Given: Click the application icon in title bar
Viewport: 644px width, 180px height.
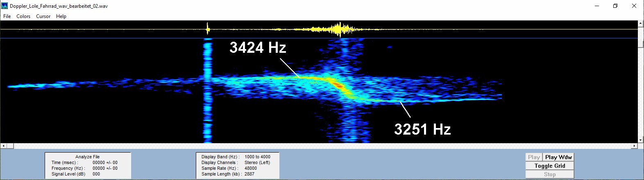Looking at the screenshot, I should pyautogui.click(x=5, y=6).
